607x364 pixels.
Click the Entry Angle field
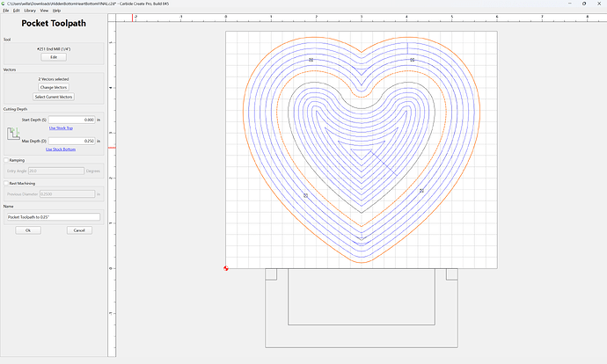pyautogui.click(x=56, y=171)
